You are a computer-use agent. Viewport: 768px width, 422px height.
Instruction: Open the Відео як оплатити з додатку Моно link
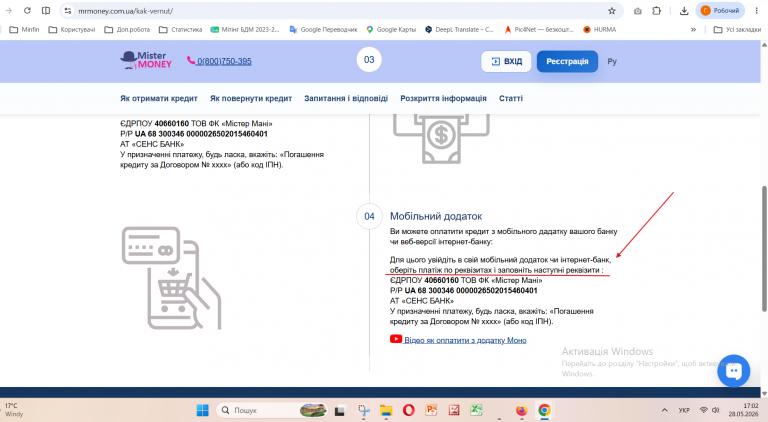coord(465,340)
